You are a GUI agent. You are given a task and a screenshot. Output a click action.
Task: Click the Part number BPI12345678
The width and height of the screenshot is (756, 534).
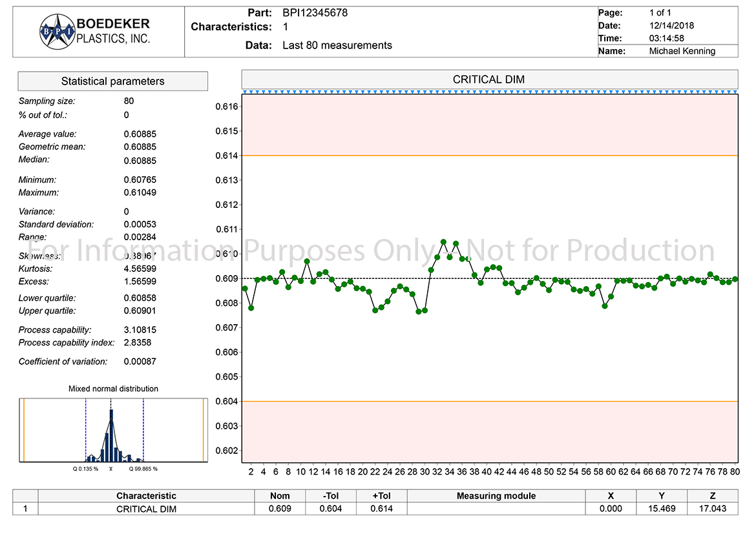pos(315,13)
